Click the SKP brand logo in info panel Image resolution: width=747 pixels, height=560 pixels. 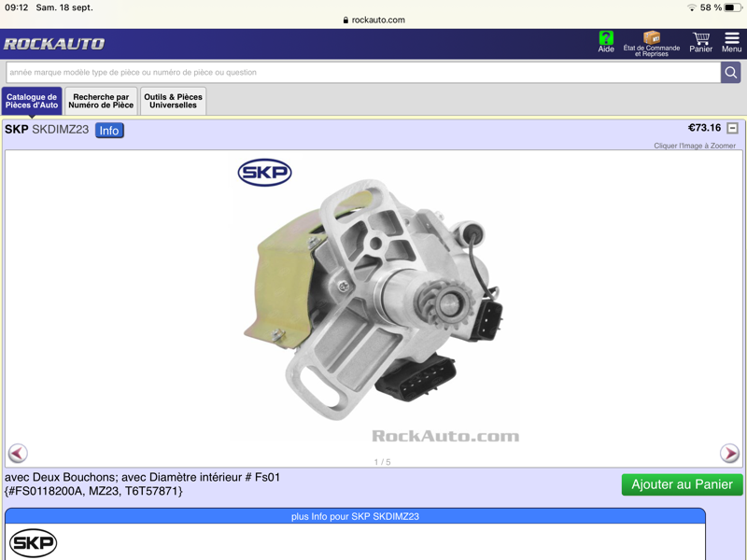point(33,543)
